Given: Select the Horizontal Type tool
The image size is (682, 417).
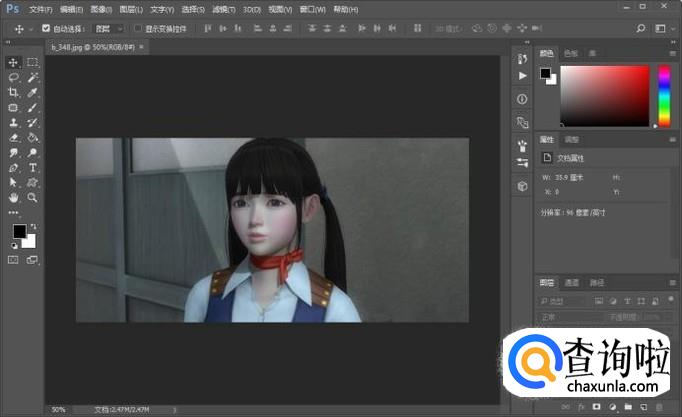Looking at the screenshot, I should pos(33,168).
